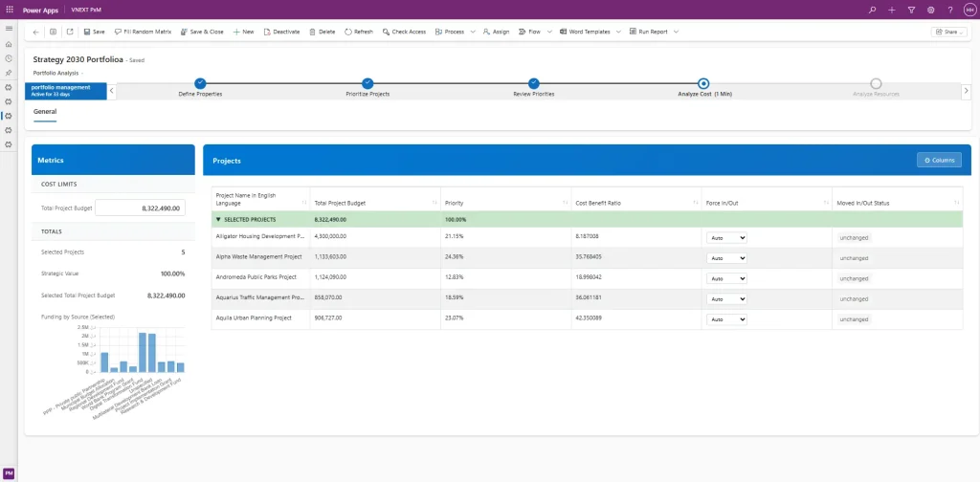Collapse the Selected Projects group row
Screen dimensions: 980x482
point(217,219)
